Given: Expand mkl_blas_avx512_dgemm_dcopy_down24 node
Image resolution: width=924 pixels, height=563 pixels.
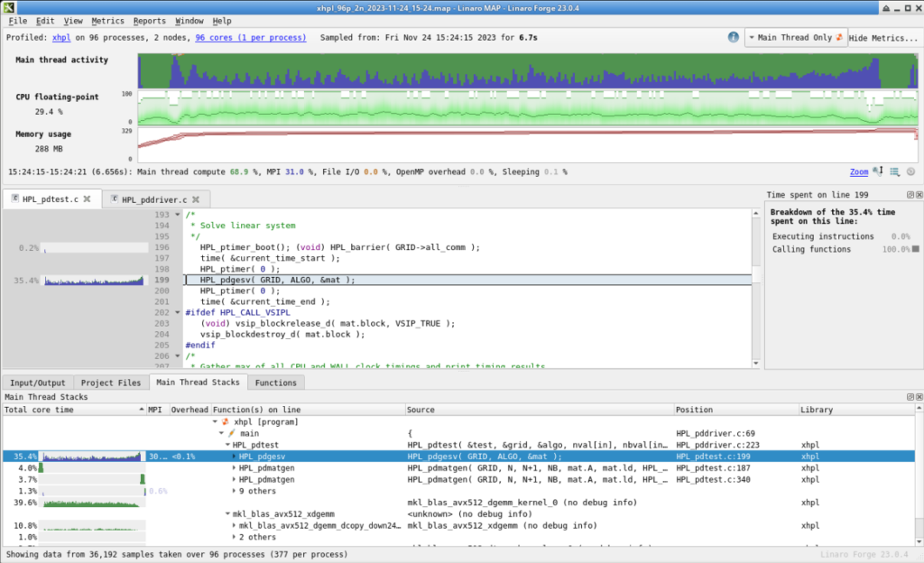Looking at the screenshot, I should coord(234,525).
